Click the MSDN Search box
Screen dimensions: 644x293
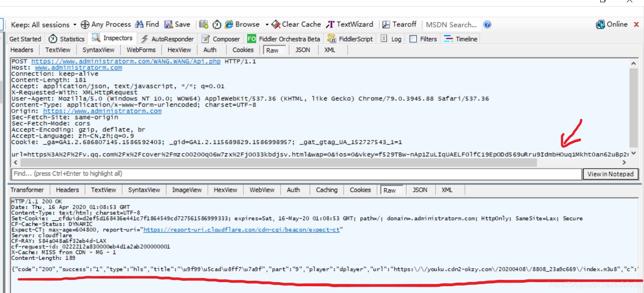[x=451, y=24]
